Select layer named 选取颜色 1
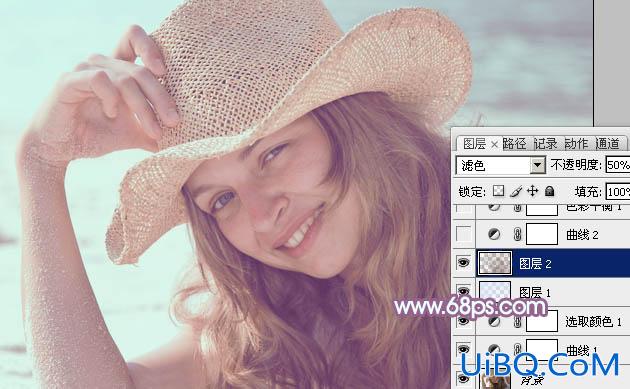This screenshot has height=389, width=630. 594,321
